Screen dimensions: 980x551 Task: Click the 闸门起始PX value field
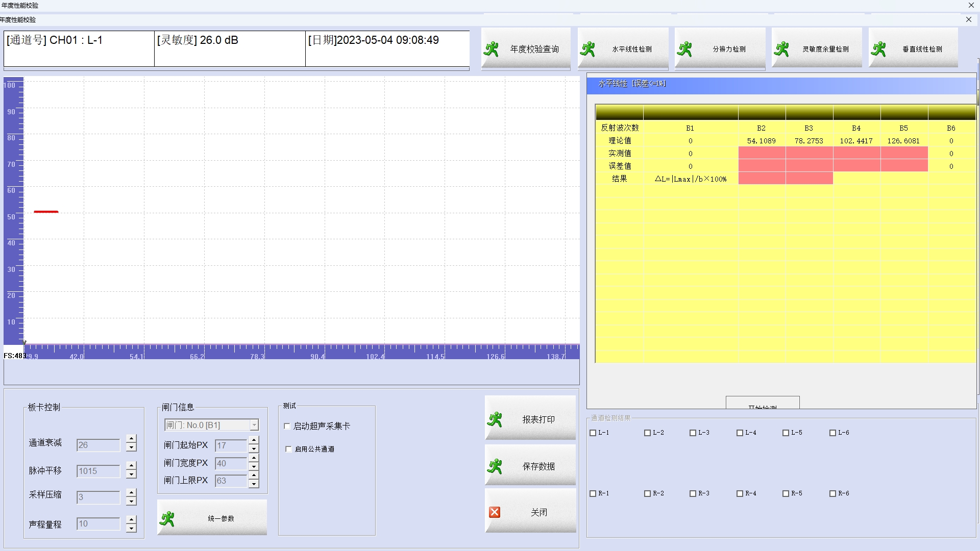231,445
